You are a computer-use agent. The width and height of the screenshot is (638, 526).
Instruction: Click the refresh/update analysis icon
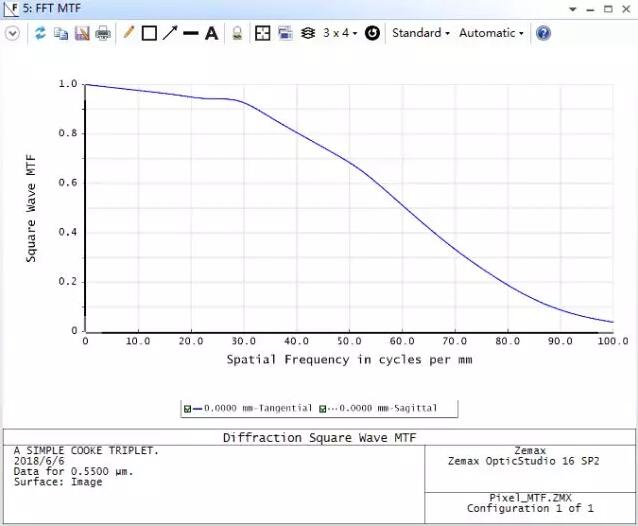pyautogui.click(x=41, y=33)
